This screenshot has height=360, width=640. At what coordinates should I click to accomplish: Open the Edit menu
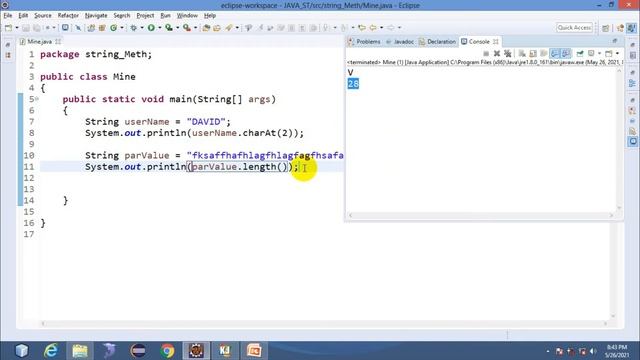point(23,16)
